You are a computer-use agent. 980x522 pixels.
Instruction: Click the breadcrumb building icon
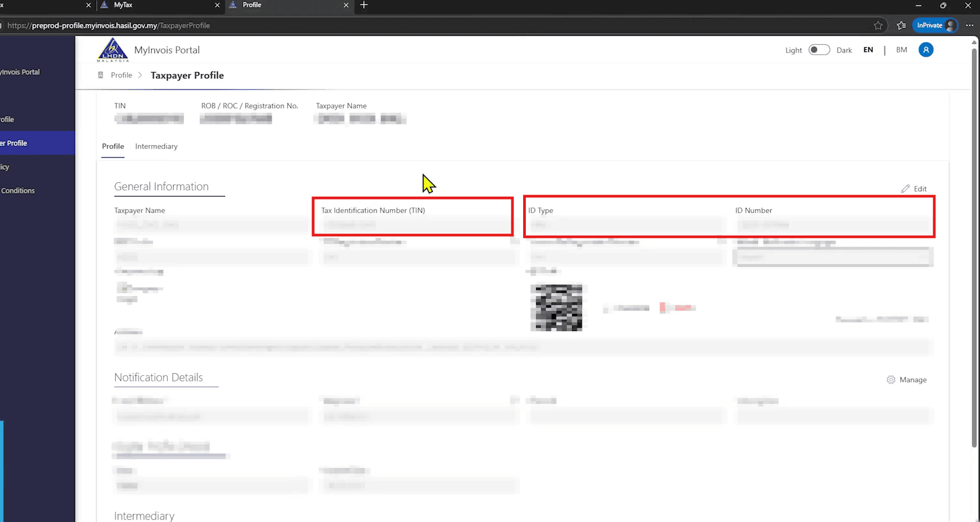[x=100, y=75]
